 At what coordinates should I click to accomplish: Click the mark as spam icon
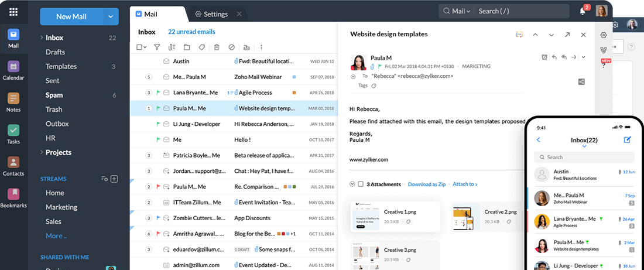[232, 47]
